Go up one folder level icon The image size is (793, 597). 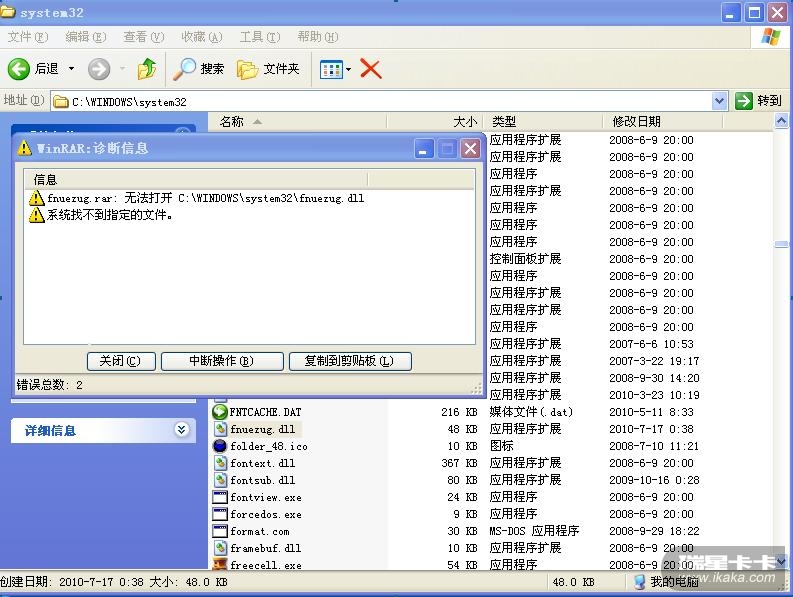pyautogui.click(x=147, y=69)
